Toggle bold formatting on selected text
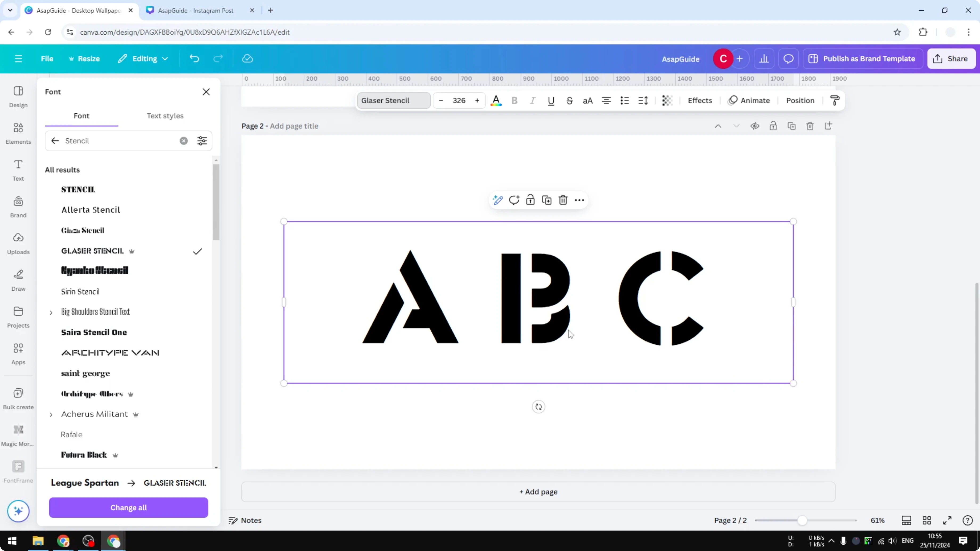Screen dimensions: 980x551 pyautogui.click(x=514, y=100)
